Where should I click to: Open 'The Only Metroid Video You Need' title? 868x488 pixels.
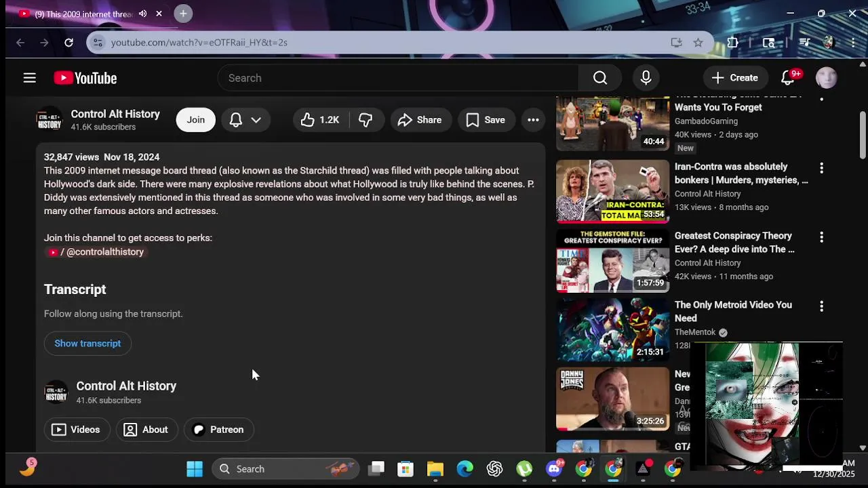(733, 312)
